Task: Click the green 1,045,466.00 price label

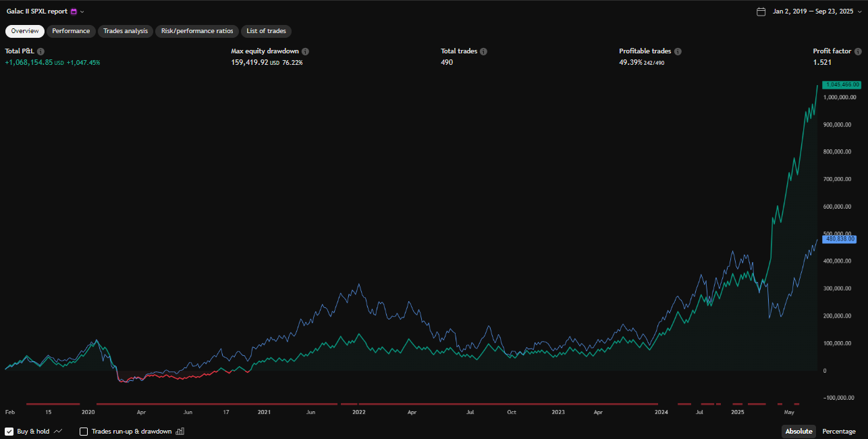Action: [x=841, y=84]
